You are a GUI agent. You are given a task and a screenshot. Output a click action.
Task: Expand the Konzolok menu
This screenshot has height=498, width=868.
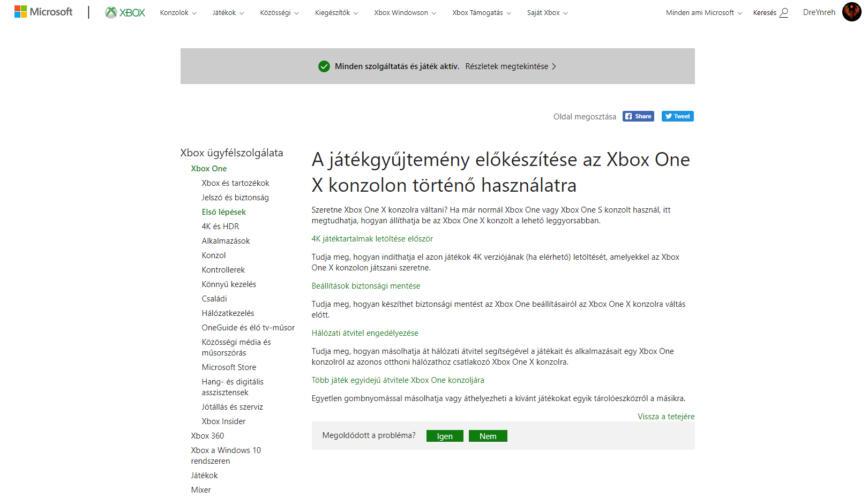(x=178, y=13)
